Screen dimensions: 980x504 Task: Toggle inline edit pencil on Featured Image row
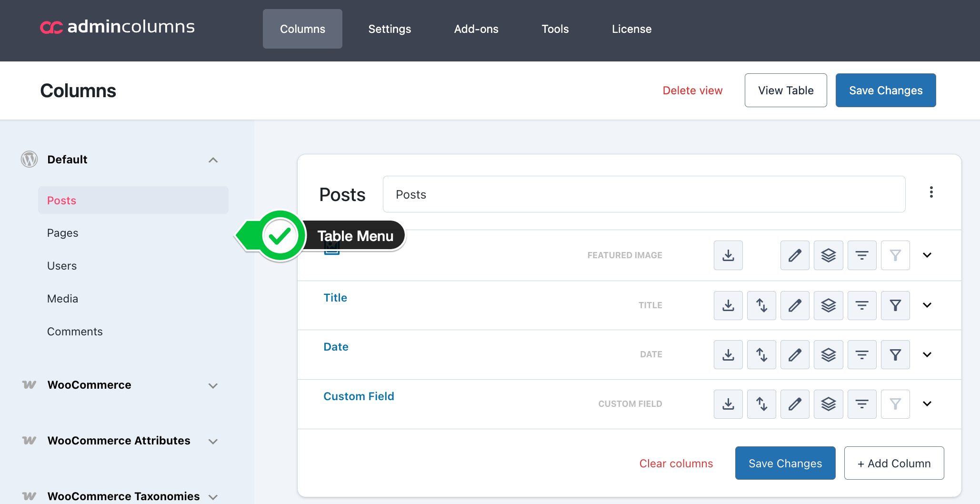pyautogui.click(x=795, y=255)
